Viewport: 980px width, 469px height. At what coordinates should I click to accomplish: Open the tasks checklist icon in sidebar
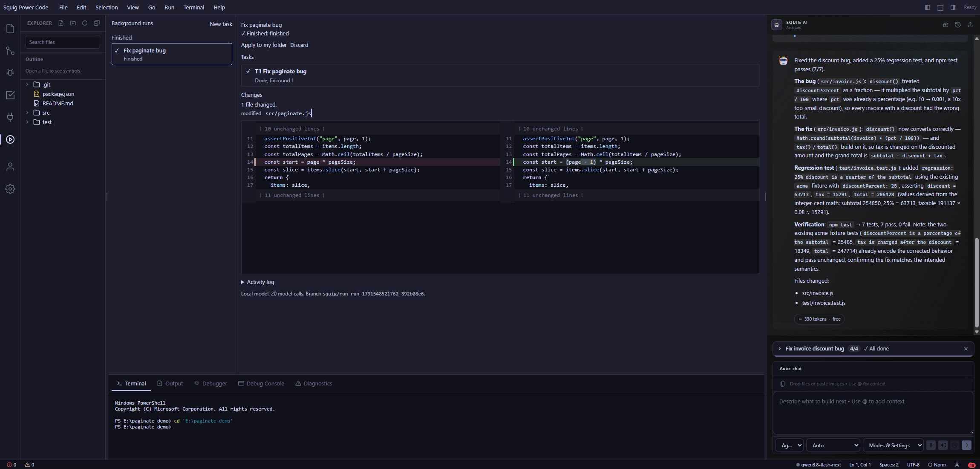click(x=10, y=95)
